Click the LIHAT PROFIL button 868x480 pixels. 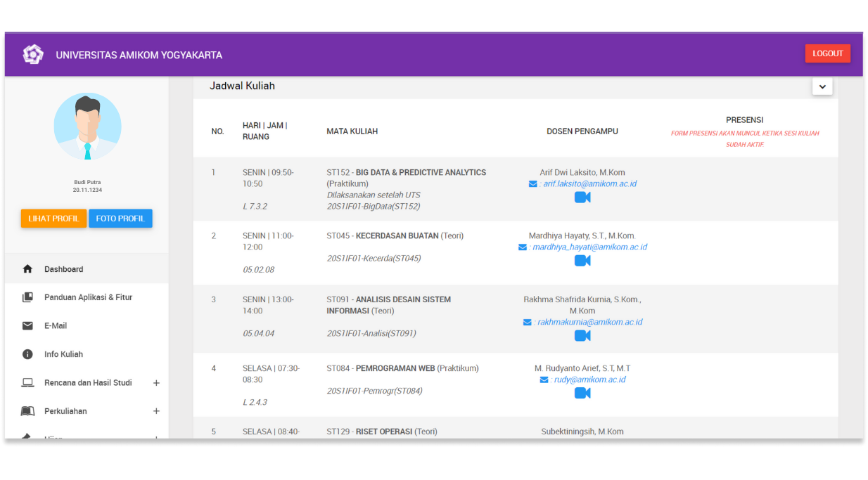pos(53,219)
